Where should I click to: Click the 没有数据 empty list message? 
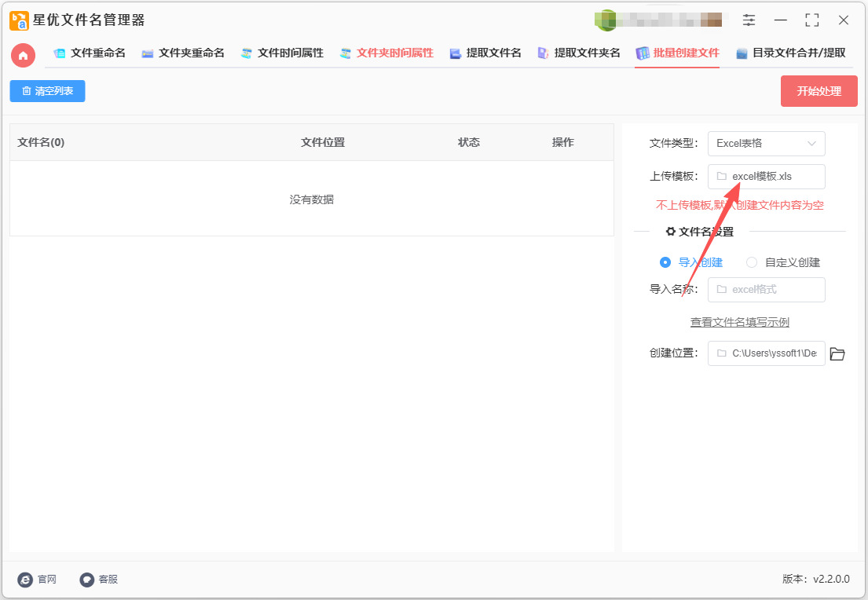[x=312, y=199]
